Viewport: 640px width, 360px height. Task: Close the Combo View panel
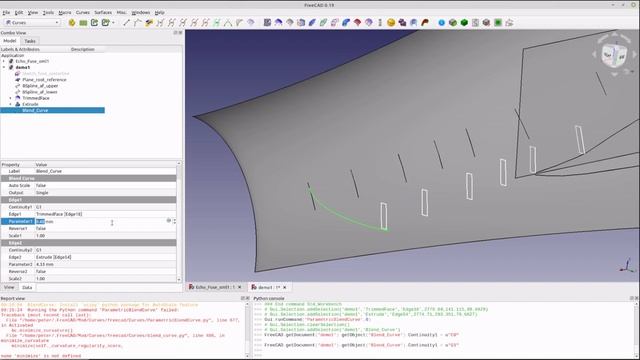click(x=180, y=33)
